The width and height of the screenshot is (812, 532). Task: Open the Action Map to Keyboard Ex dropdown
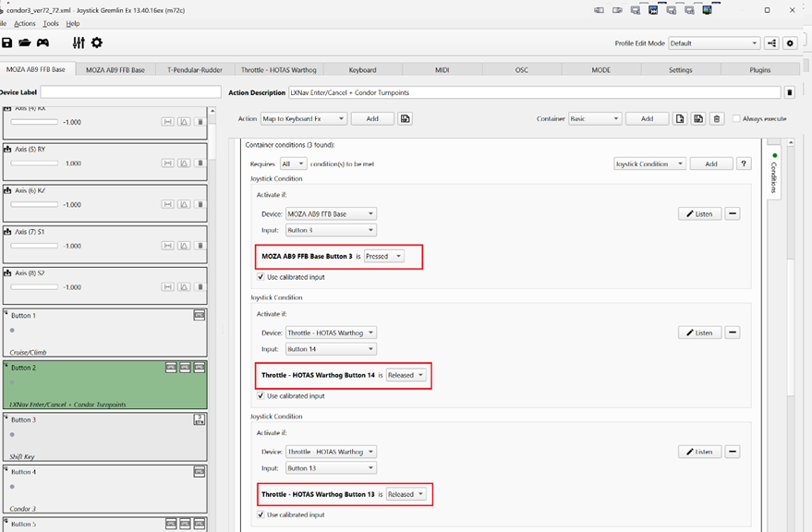click(304, 118)
